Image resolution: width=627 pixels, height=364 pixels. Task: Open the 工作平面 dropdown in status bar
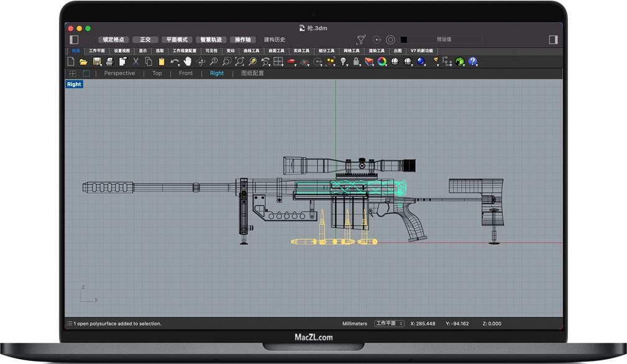click(x=390, y=324)
